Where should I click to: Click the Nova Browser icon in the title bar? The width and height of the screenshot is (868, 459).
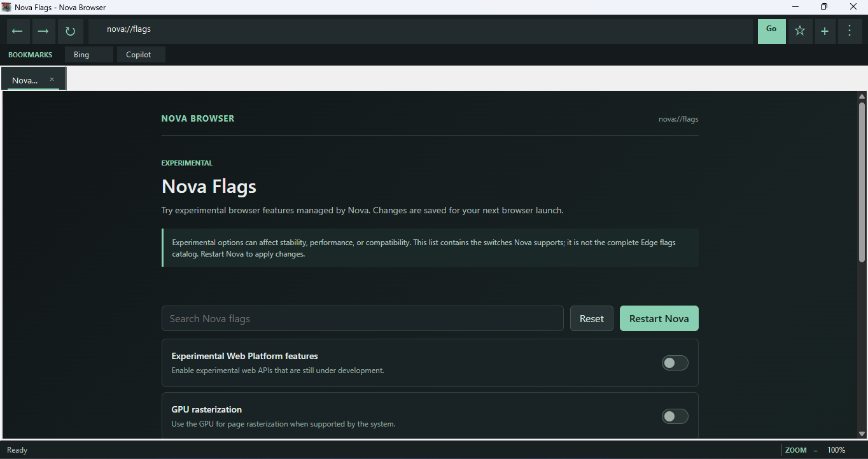(6, 7)
